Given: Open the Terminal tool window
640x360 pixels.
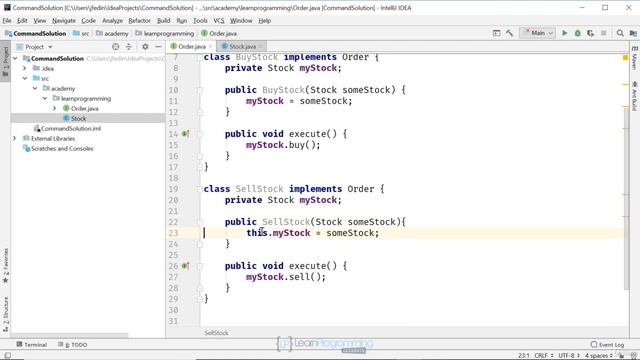Looking at the screenshot, I should 31,344.
